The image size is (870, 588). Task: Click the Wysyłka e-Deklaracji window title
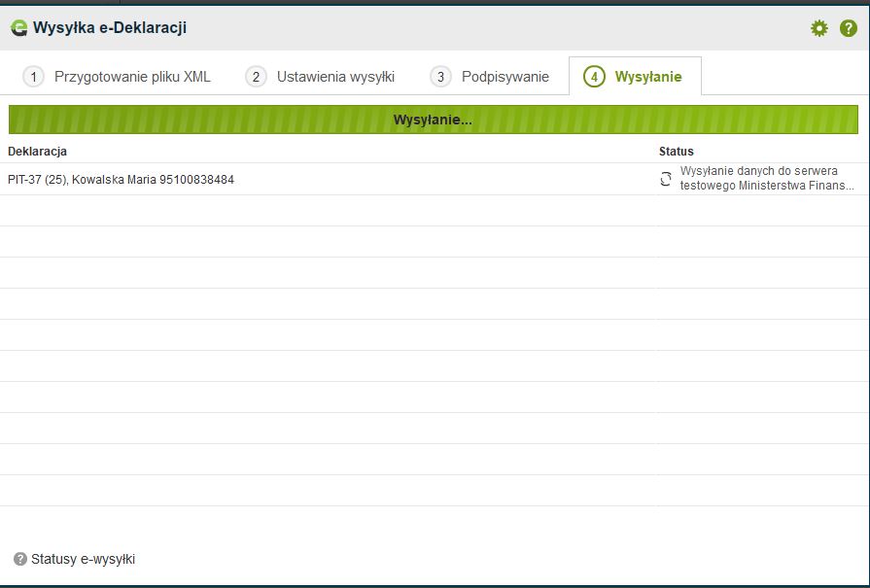(109, 28)
